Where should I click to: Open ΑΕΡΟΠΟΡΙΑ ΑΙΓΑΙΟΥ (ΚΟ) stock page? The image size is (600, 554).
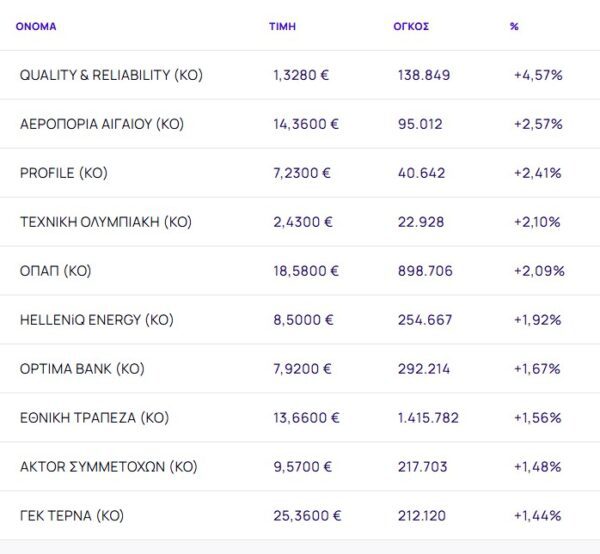tap(102, 124)
